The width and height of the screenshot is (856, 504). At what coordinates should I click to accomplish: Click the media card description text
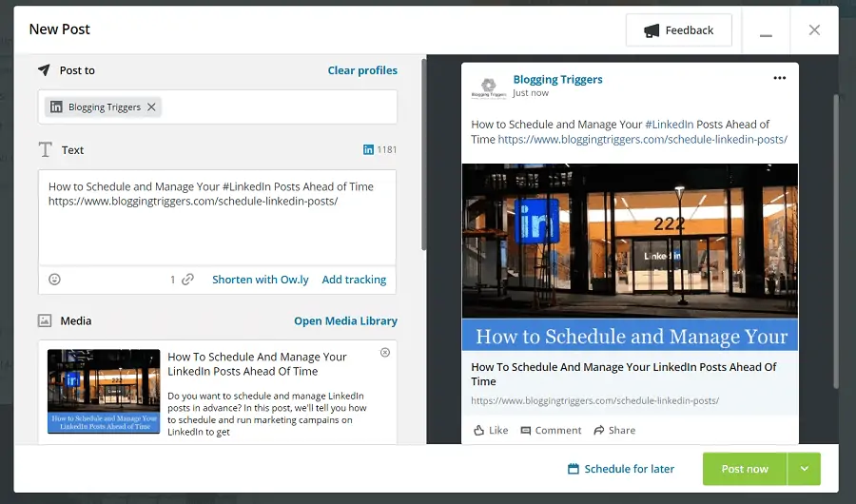click(267, 414)
